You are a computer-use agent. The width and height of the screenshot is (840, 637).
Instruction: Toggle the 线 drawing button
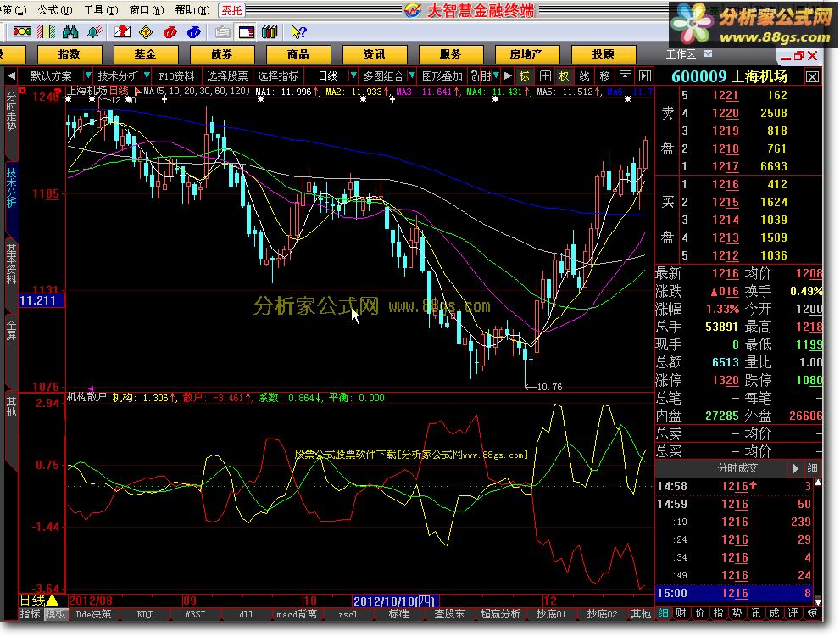(x=585, y=76)
